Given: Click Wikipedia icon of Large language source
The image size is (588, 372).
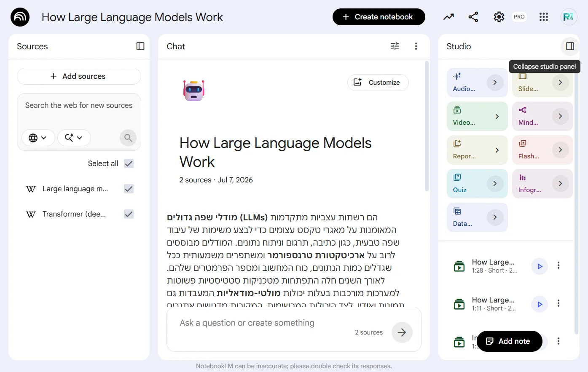Looking at the screenshot, I should pyautogui.click(x=31, y=189).
